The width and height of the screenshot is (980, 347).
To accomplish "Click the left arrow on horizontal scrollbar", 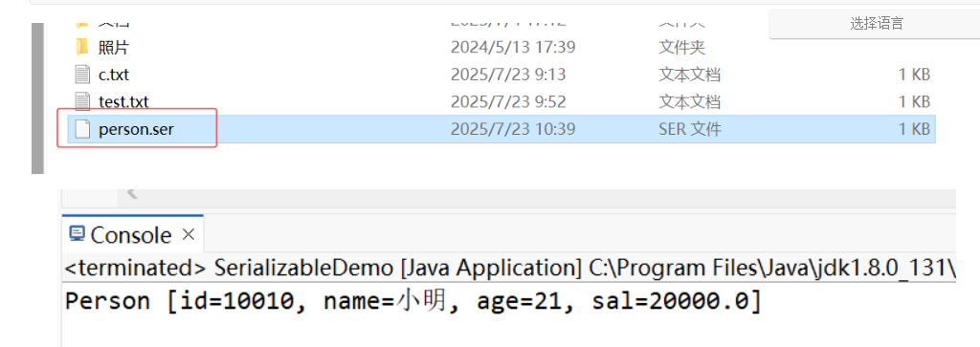I will tap(132, 193).
